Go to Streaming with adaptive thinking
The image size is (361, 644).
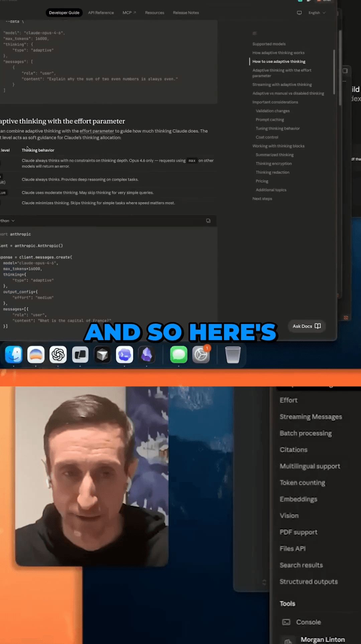click(282, 84)
